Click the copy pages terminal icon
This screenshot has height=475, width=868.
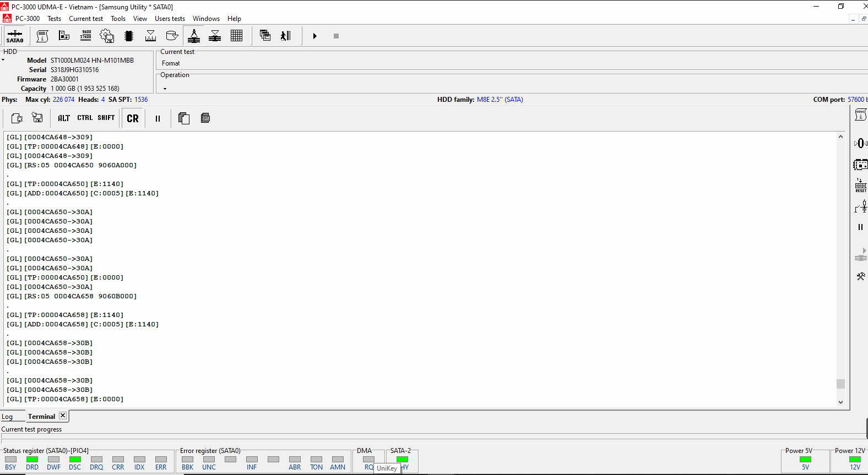(x=184, y=118)
